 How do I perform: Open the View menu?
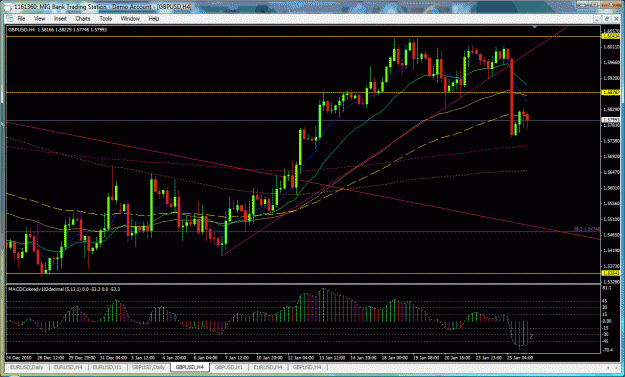click(39, 19)
